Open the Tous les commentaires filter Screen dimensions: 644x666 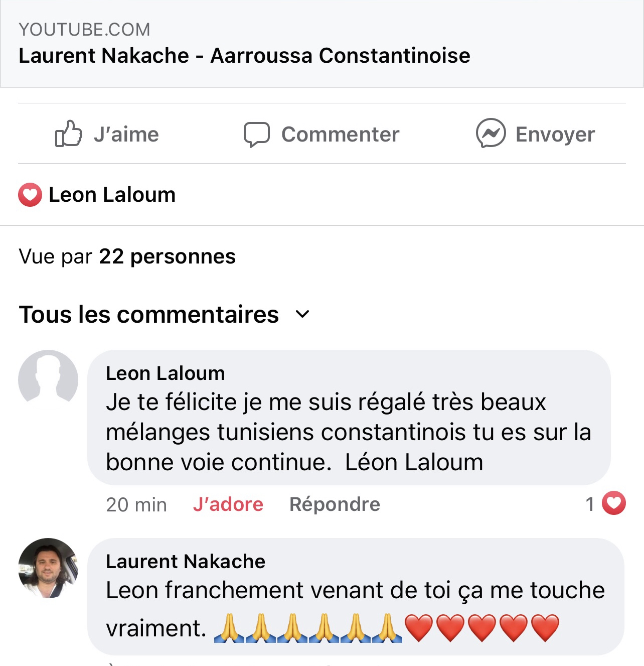coord(148,315)
